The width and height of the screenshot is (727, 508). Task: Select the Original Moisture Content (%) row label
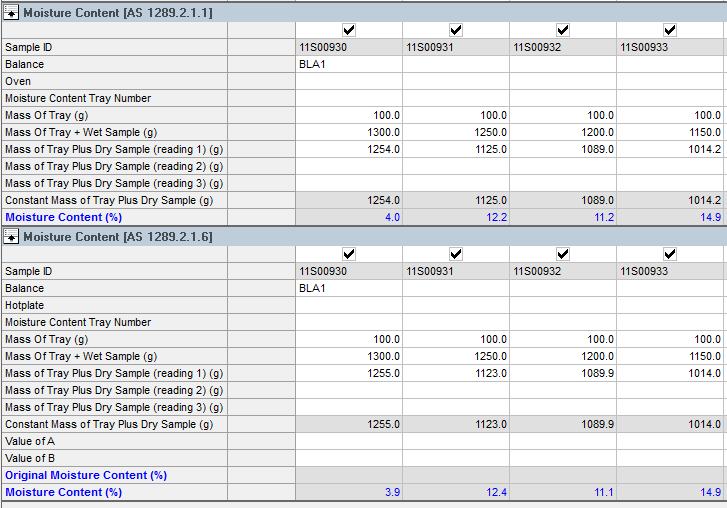tap(85, 475)
